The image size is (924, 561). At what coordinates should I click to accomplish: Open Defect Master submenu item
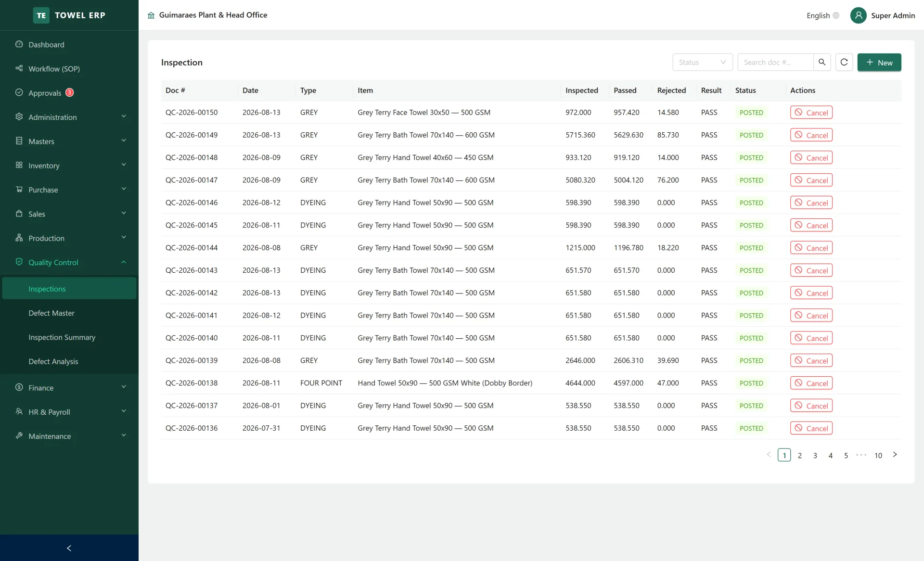(x=69, y=313)
